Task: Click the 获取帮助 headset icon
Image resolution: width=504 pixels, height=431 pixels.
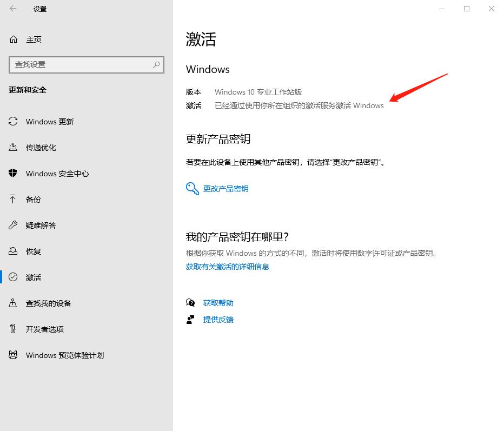Action: tap(190, 303)
